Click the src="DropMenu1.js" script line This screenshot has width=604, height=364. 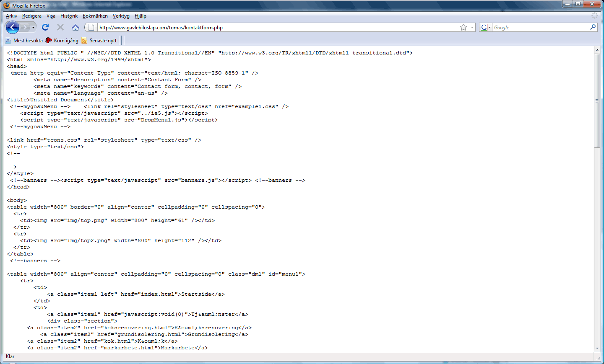[x=119, y=120]
